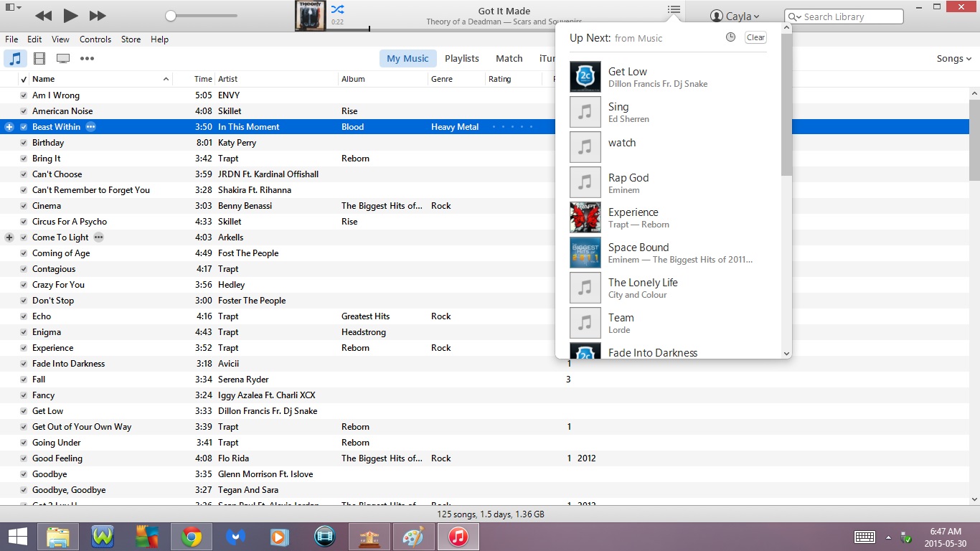Click the Experience Trapt album art

click(x=585, y=217)
